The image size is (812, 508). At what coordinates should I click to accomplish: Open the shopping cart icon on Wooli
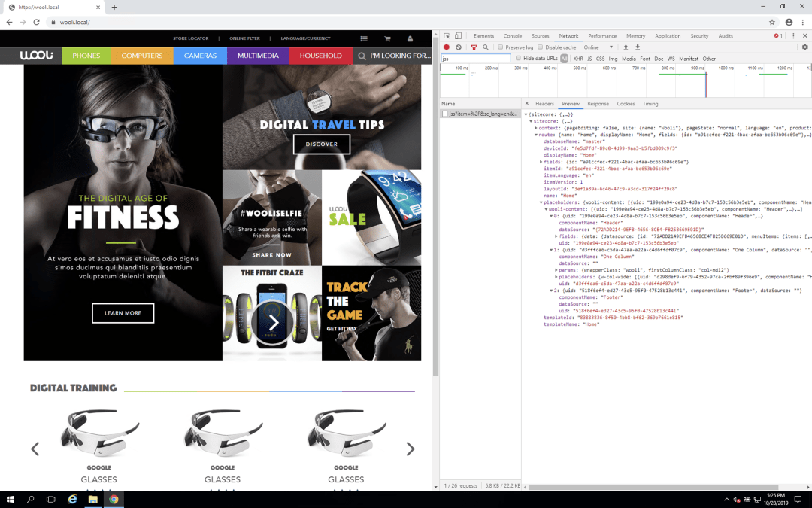pos(387,38)
